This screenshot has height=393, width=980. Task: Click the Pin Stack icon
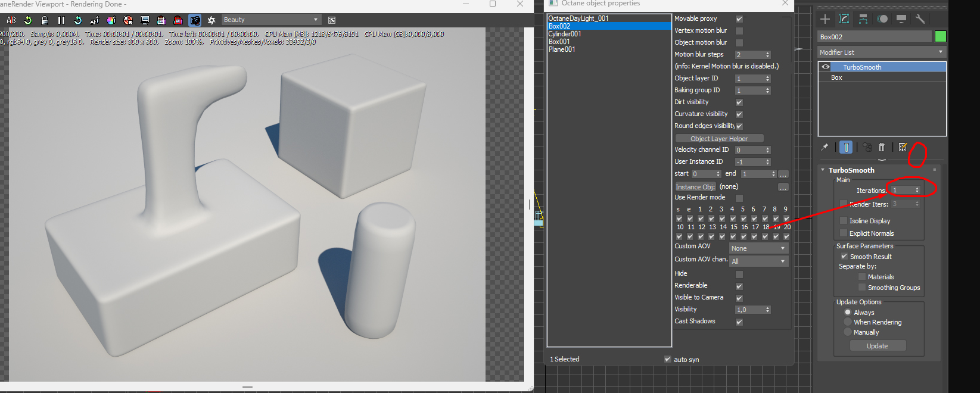(x=825, y=147)
